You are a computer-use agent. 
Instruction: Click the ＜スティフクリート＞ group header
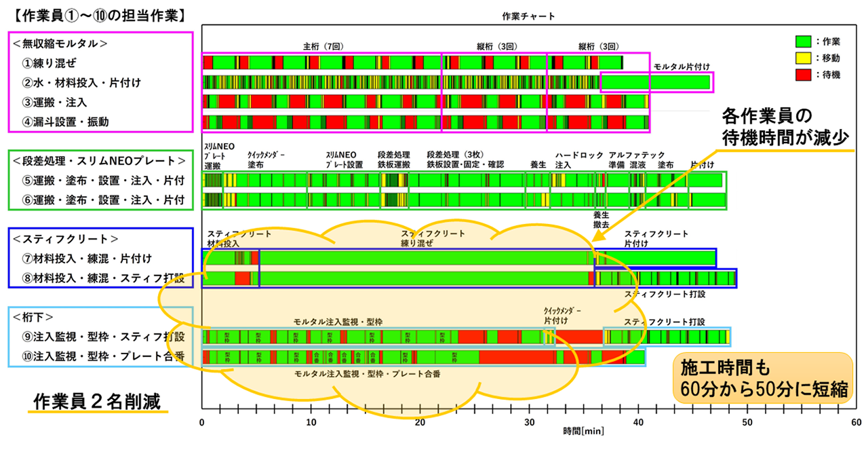coord(64,239)
